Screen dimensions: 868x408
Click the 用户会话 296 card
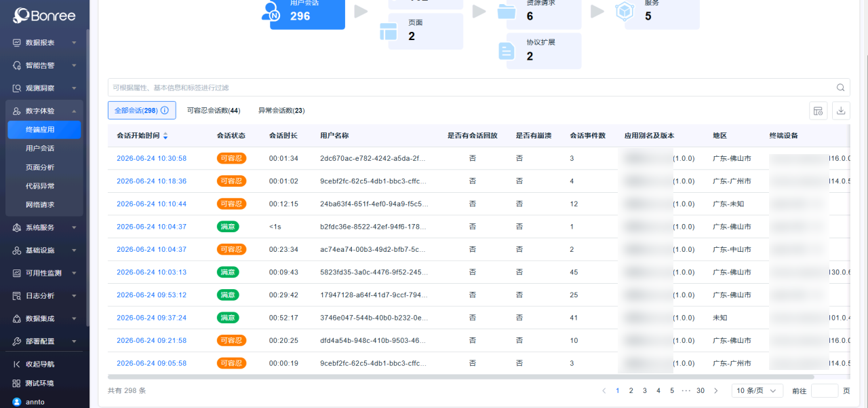(307, 14)
